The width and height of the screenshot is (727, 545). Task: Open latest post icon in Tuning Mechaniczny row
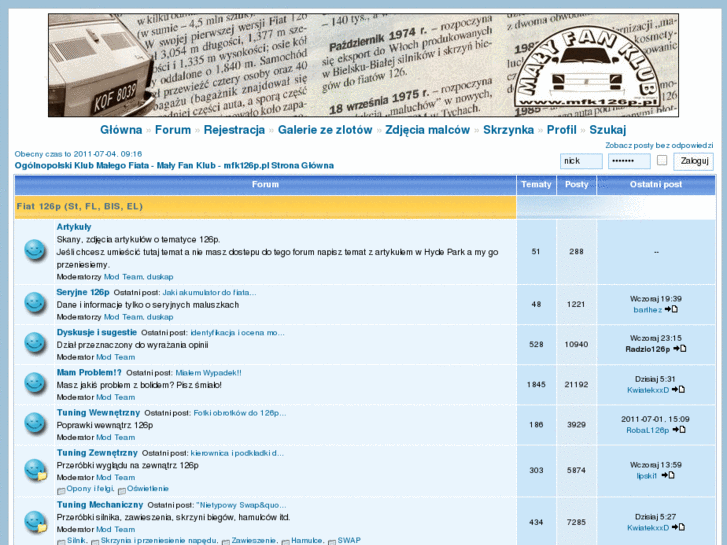coord(678,527)
